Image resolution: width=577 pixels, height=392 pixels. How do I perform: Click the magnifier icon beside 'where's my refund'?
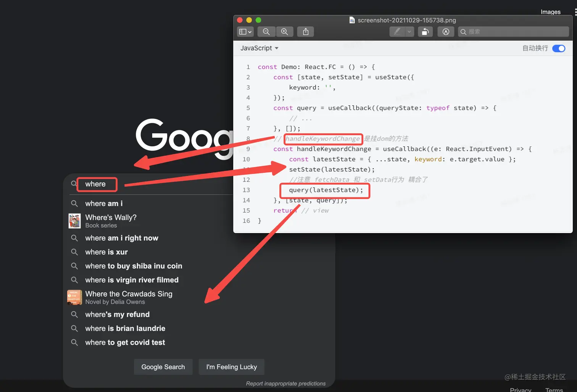tap(74, 315)
